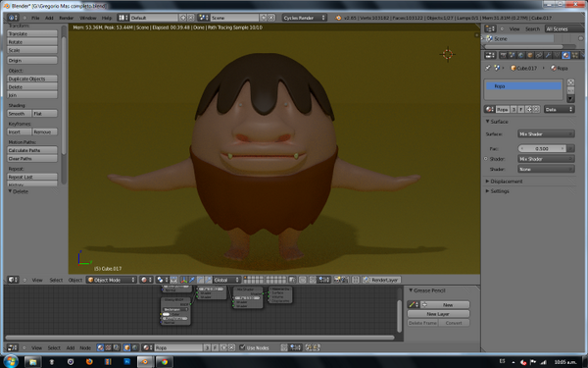
Task: Toggle the Use Nodes checkbox
Action: tap(242, 347)
